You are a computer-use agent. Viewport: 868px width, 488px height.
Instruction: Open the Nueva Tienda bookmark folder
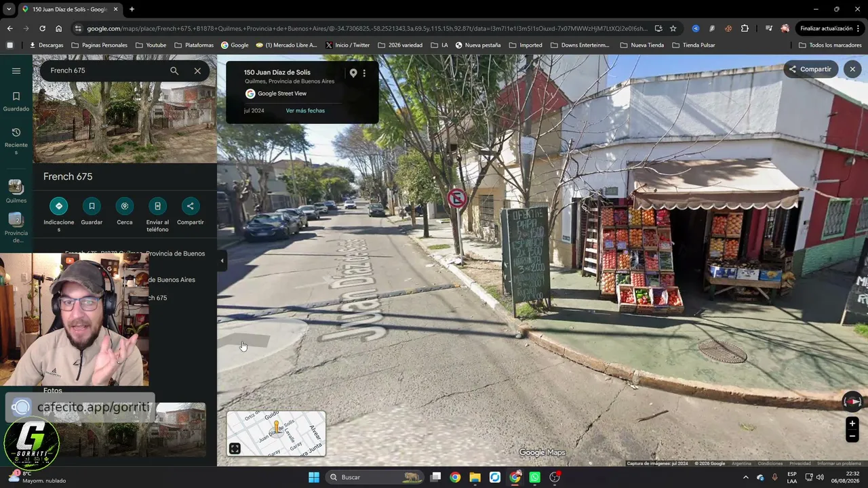(642, 45)
